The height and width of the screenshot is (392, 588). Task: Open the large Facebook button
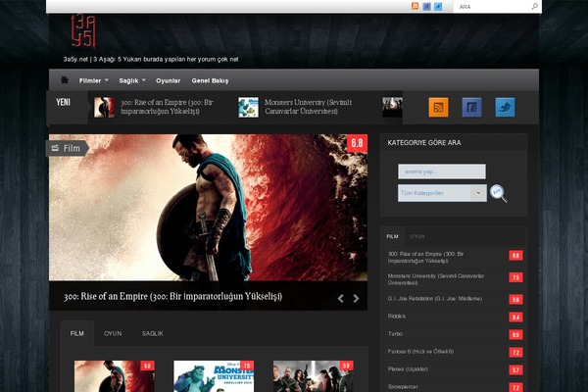click(471, 107)
